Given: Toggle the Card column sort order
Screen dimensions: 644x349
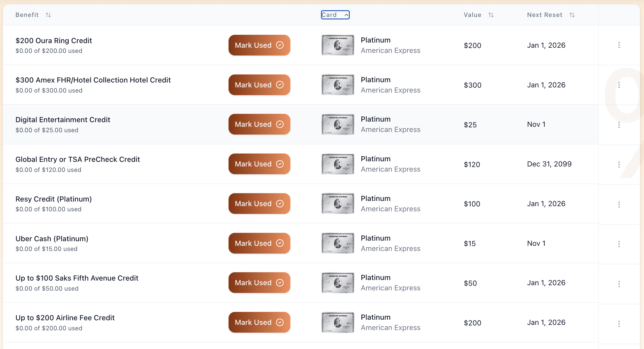Looking at the screenshot, I should pos(335,15).
